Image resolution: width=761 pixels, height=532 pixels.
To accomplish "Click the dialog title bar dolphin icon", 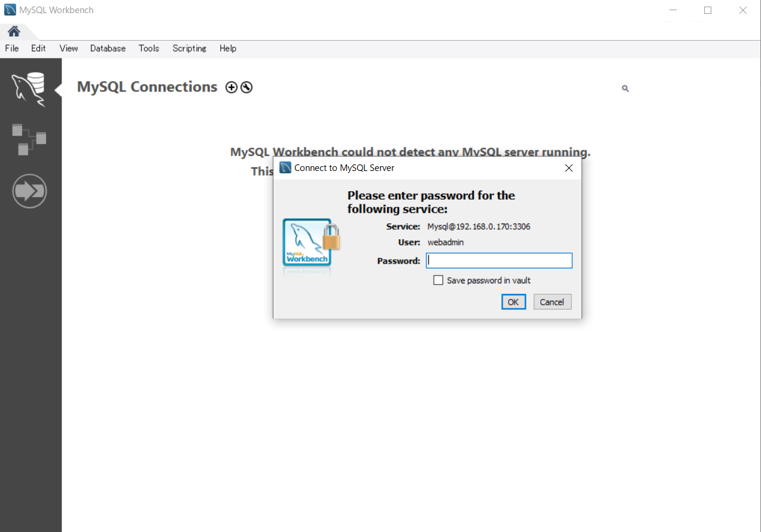I will [285, 168].
